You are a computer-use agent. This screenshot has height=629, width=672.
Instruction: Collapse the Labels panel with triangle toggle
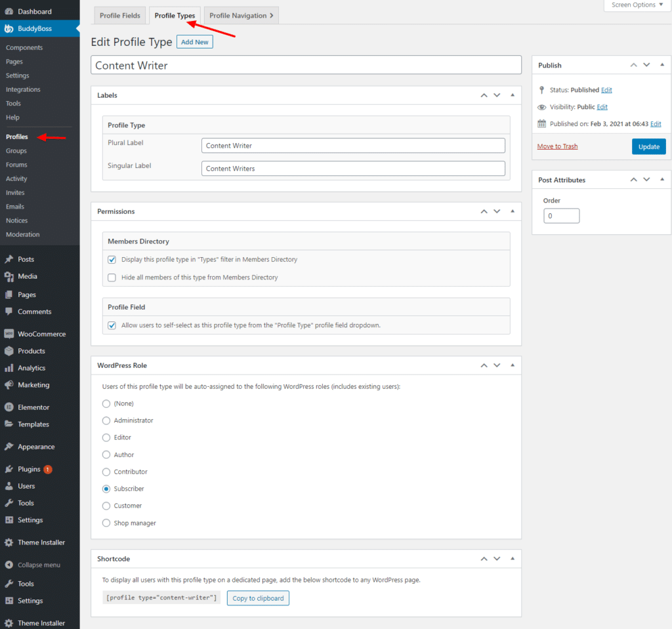[x=513, y=95]
